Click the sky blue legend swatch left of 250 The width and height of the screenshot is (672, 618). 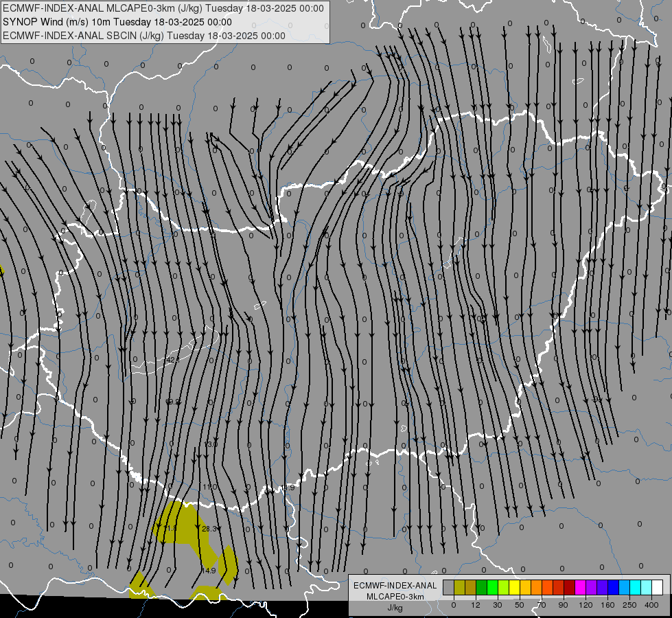[x=625, y=587]
